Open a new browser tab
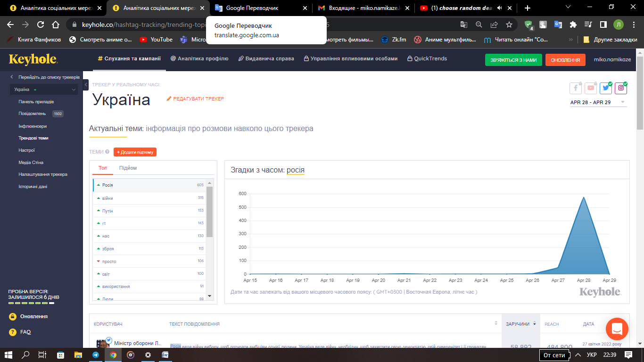The image size is (644, 362). [x=527, y=8]
